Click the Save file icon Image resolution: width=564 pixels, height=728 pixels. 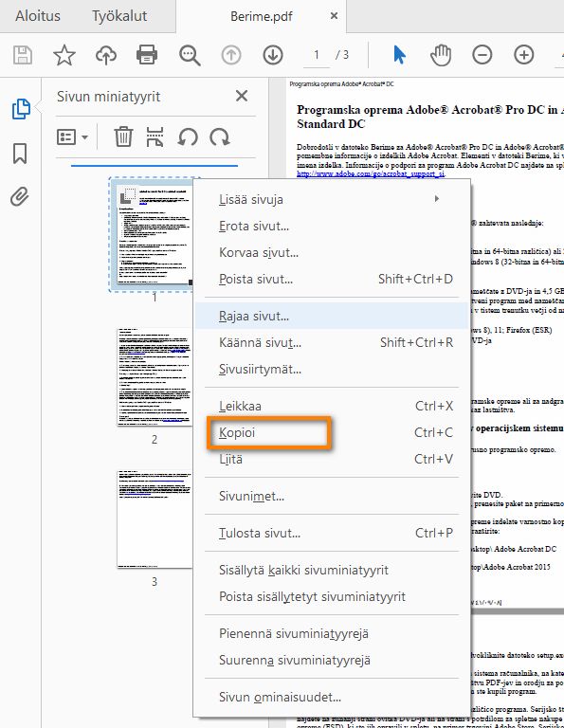click(x=23, y=55)
